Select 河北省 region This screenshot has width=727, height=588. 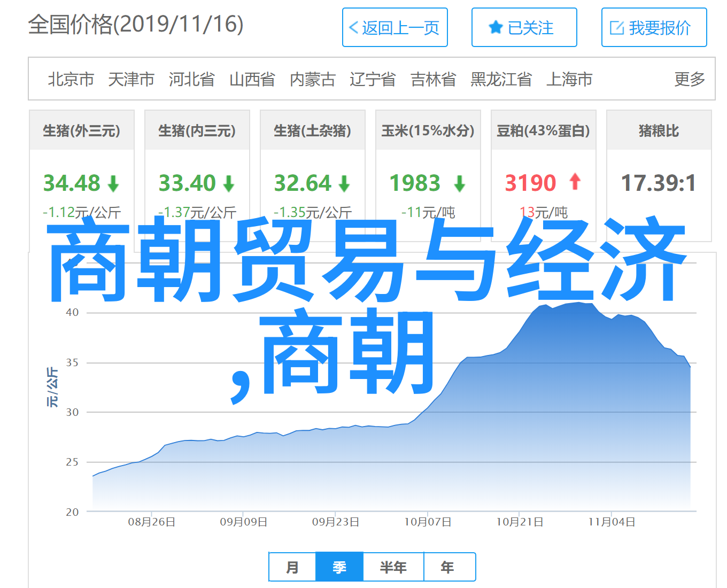coord(192,79)
